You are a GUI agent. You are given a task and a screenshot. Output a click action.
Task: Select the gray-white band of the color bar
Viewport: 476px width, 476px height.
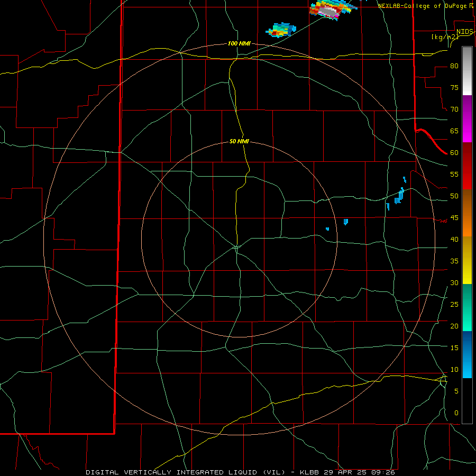467,71
